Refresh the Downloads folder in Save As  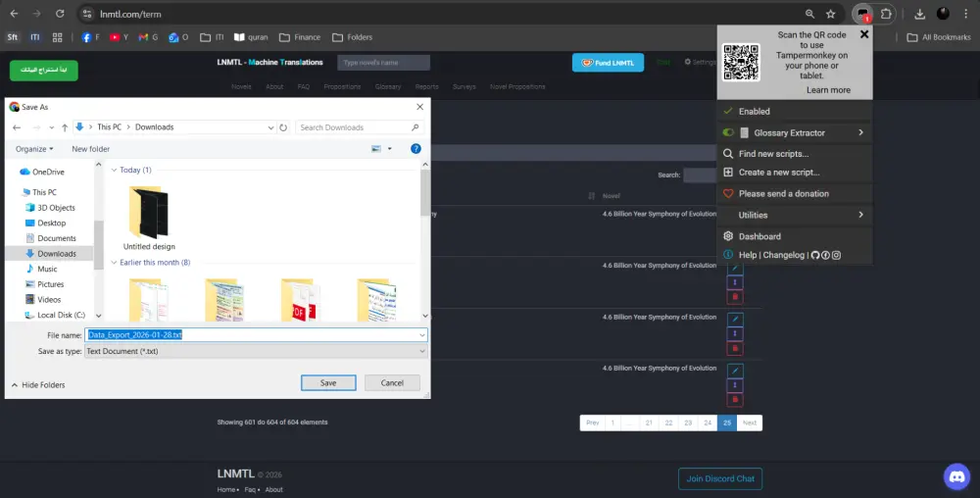tap(283, 127)
